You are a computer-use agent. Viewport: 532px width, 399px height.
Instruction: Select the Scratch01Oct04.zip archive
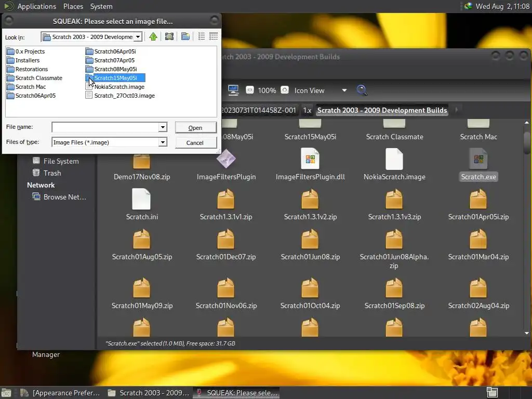[x=310, y=294]
